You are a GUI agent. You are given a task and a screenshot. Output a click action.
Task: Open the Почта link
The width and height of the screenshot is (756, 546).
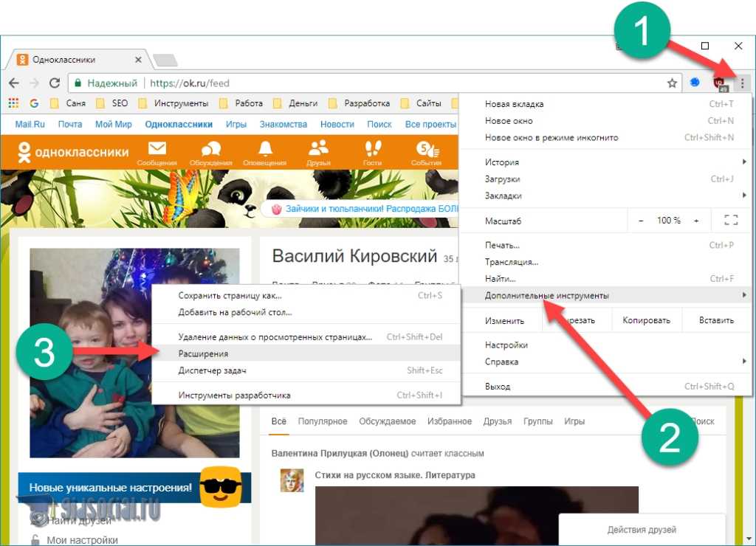click(x=70, y=125)
